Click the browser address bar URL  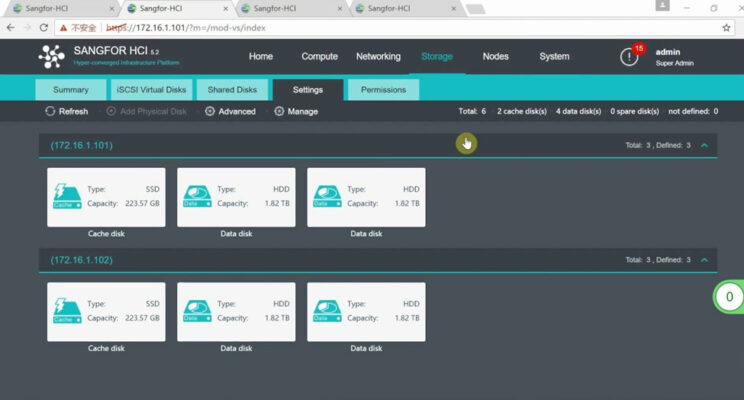pyautogui.click(x=186, y=28)
